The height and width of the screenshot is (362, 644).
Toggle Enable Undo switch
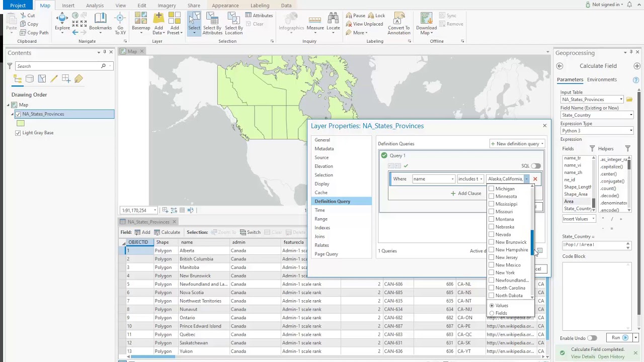[592, 338]
